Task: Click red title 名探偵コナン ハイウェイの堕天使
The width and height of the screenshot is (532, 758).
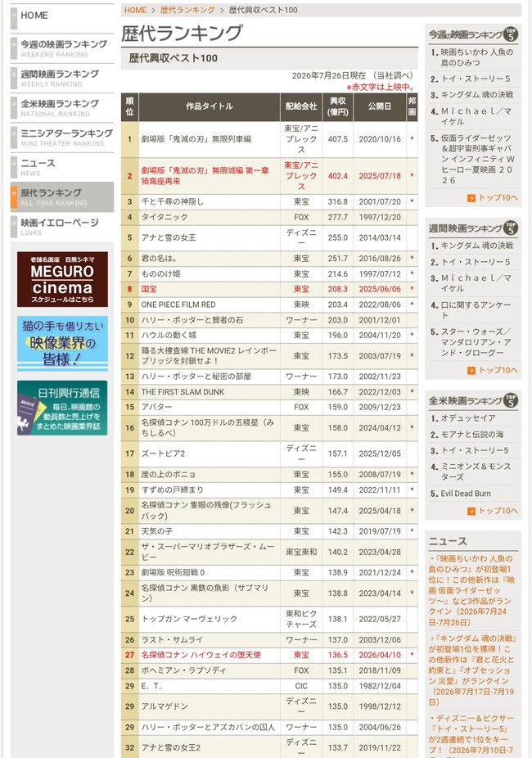Action: tap(201, 655)
